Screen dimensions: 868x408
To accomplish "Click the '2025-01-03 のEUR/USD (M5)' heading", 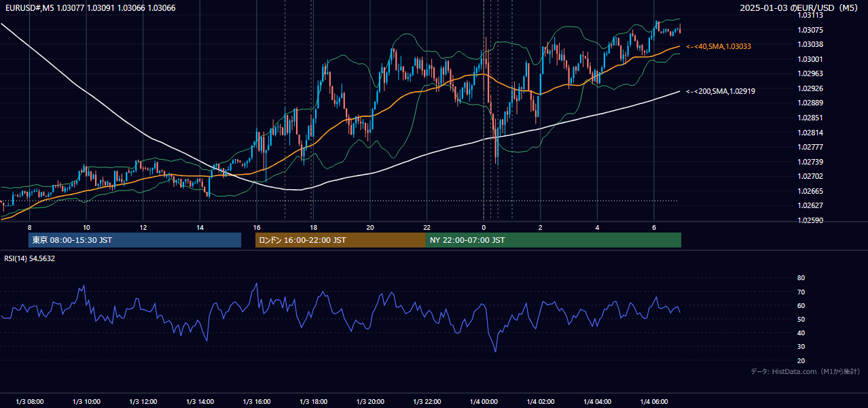I will (x=800, y=8).
